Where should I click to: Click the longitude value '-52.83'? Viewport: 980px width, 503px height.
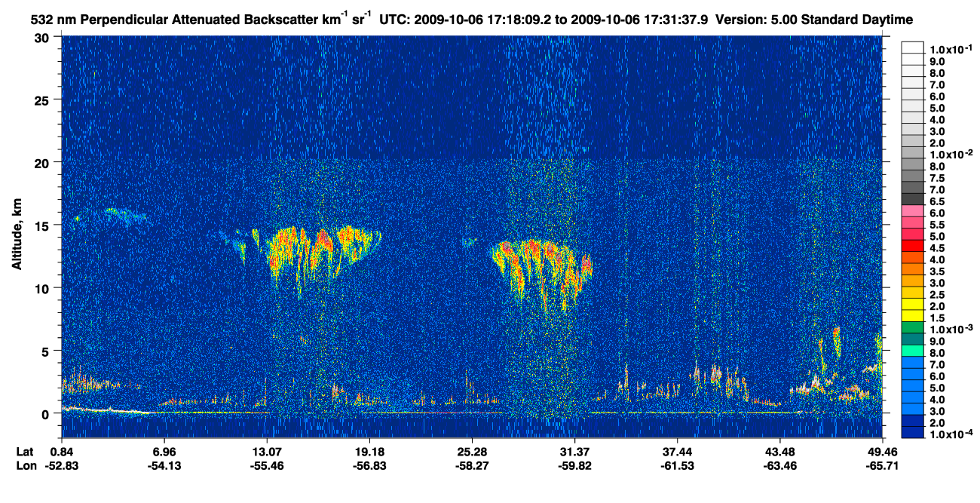click(62, 465)
